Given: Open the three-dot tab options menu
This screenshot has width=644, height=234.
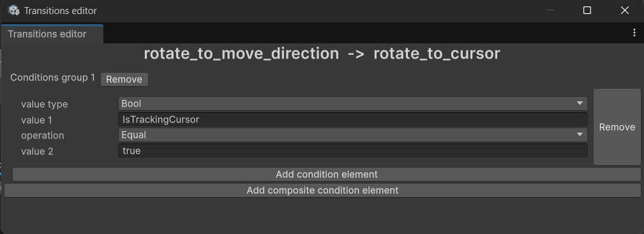Looking at the screenshot, I should point(634,33).
